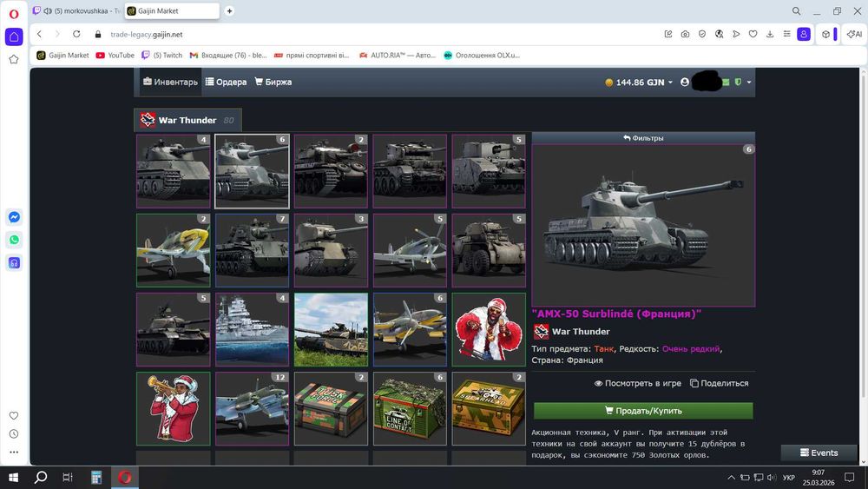868x489 pixels.
Task: Click the green shield icon in market header
Action: (x=738, y=82)
